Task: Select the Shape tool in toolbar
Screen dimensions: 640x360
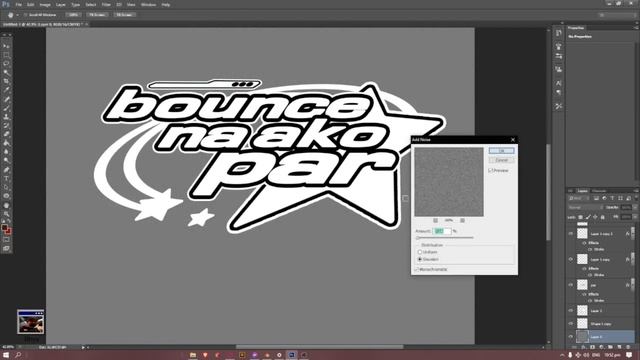Action: (x=6, y=196)
